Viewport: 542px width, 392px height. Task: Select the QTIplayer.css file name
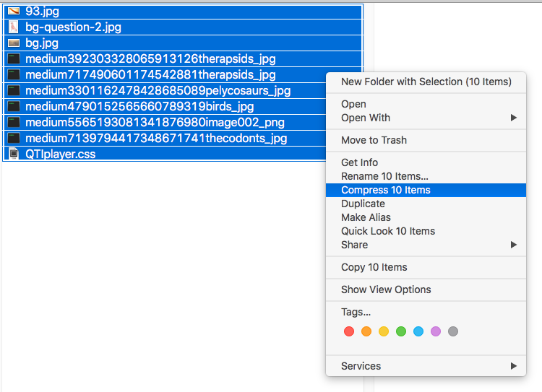(61, 154)
